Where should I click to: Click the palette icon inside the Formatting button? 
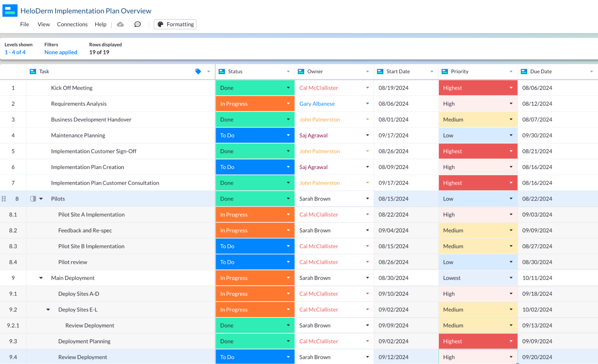[x=161, y=24]
